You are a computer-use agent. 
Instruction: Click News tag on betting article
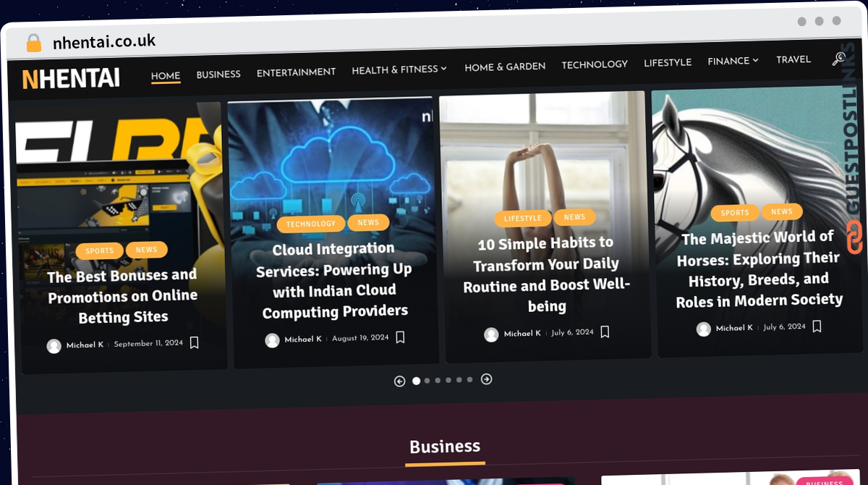coord(146,250)
